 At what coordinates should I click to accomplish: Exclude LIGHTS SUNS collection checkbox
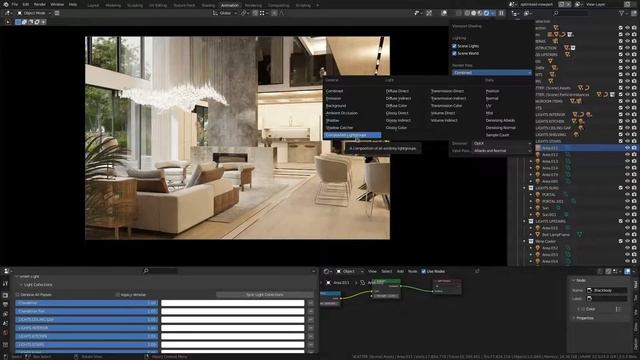pos(621,188)
